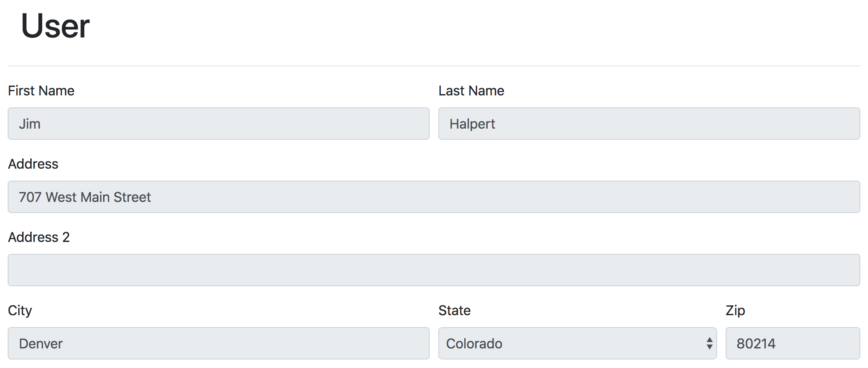Click the up triangle on State selector
The height and width of the screenshot is (368, 868).
point(709,339)
